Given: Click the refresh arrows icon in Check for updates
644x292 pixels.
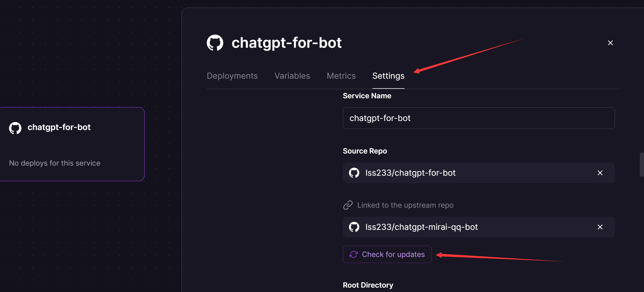Looking at the screenshot, I should (x=353, y=254).
